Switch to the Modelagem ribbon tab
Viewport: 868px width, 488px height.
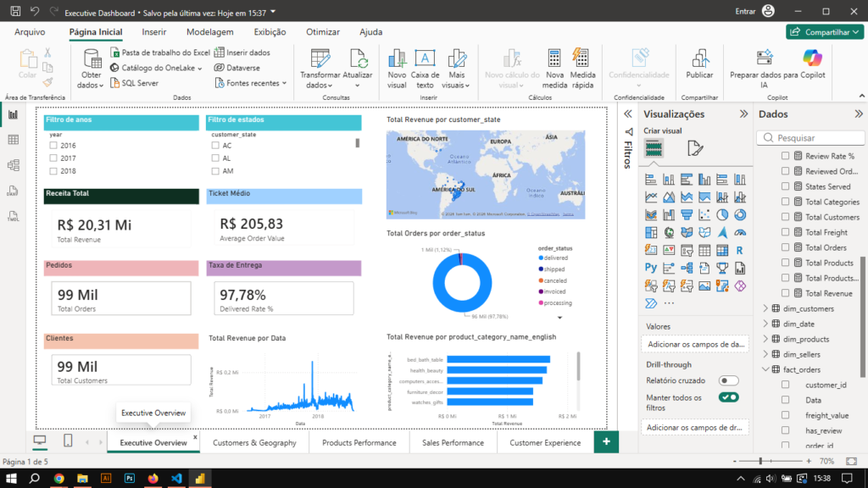pyautogui.click(x=210, y=32)
